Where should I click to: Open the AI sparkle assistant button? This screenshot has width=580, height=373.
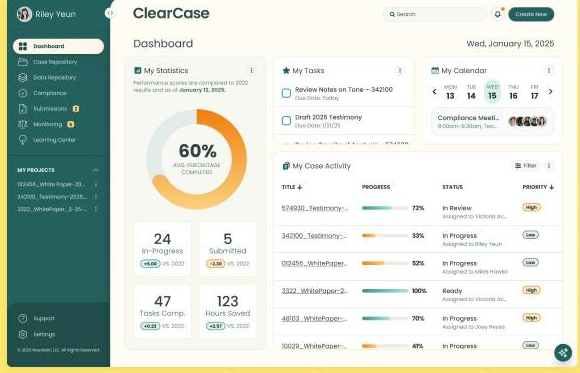pyautogui.click(x=563, y=353)
